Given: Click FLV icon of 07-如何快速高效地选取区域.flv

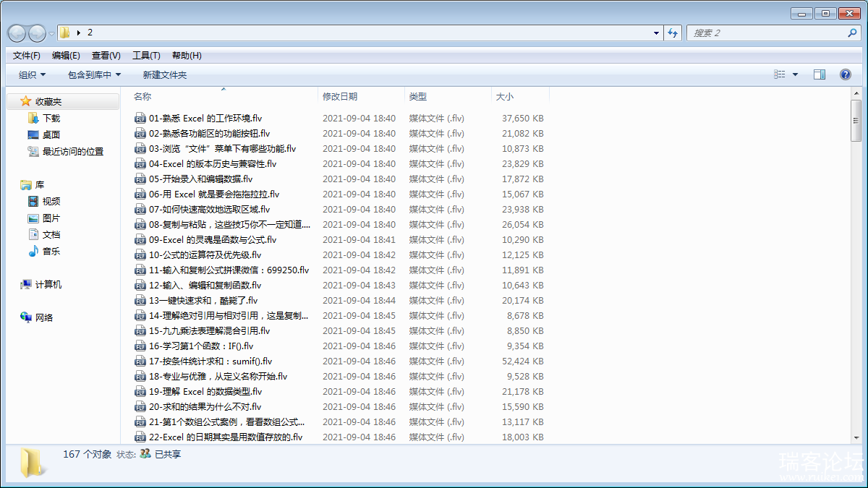Looking at the screenshot, I should point(140,210).
